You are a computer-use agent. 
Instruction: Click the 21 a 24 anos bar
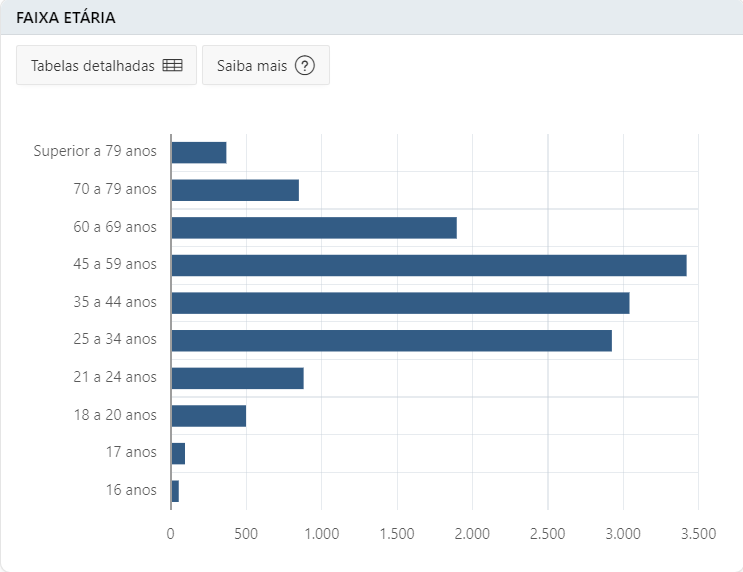click(x=237, y=378)
